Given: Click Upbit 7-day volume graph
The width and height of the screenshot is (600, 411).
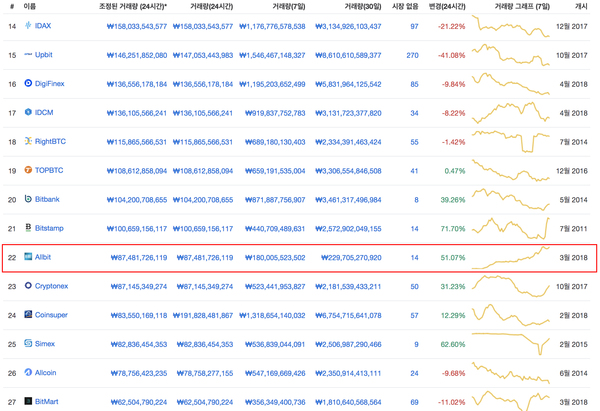Looking at the screenshot, I should point(511,55).
